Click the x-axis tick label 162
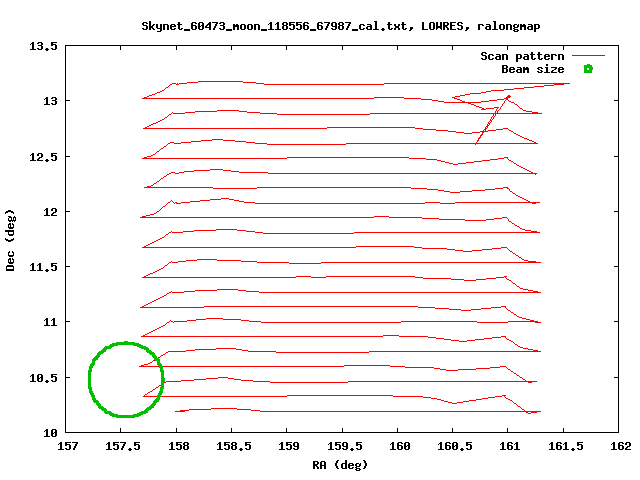Image resolution: width=640 pixels, height=480 pixels. (621, 446)
